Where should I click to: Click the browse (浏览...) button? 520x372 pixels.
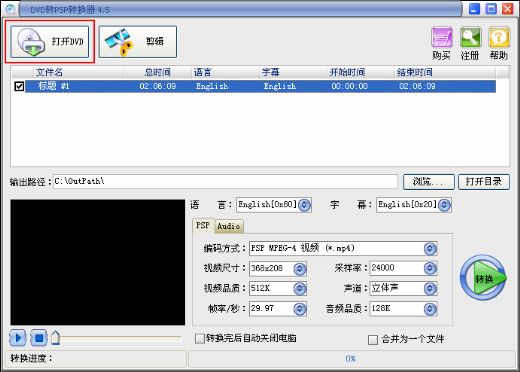(x=428, y=182)
